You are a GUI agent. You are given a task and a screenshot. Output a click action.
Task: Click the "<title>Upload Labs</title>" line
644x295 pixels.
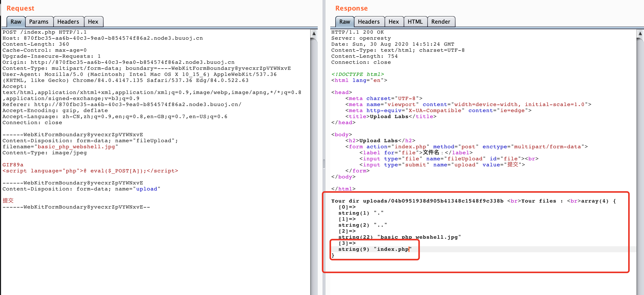click(391, 117)
